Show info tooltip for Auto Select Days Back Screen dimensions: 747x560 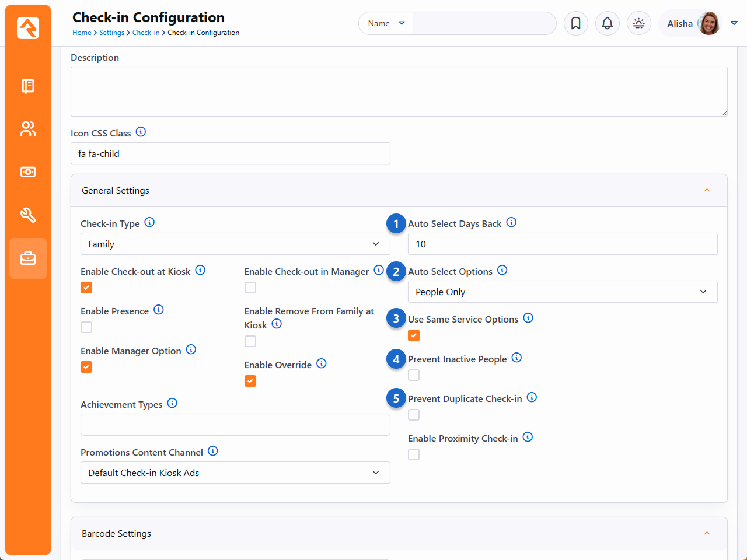click(511, 222)
